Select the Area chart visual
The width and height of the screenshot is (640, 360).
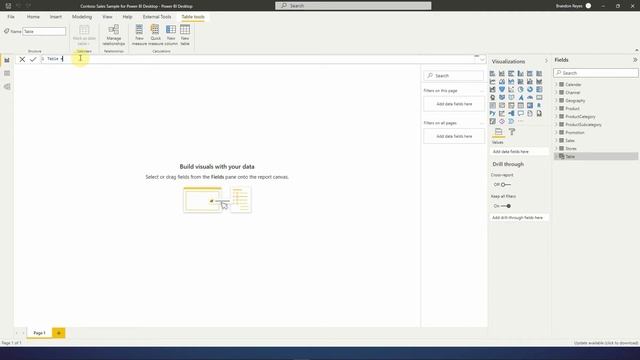pos(502,82)
